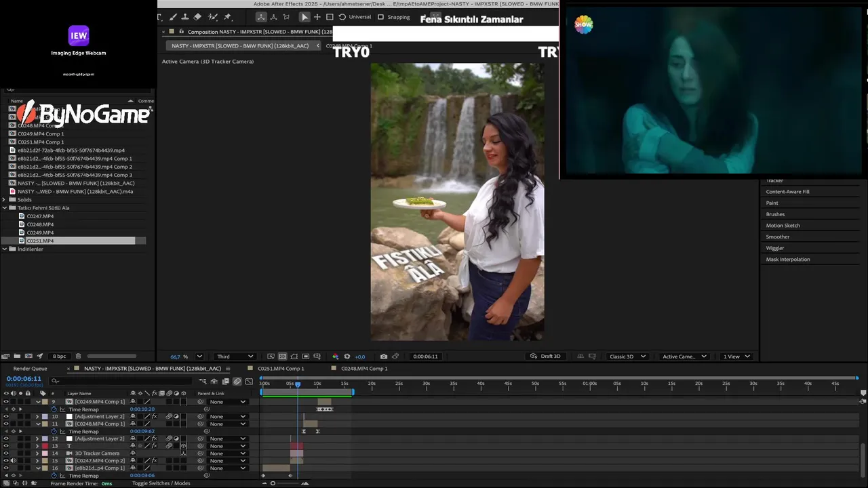Open the 8 bpc color depth setting
This screenshot has width=868, height=488.
60,357
